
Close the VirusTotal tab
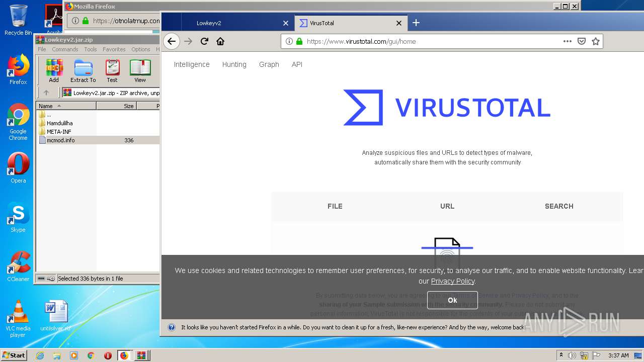tap(399, 23)
